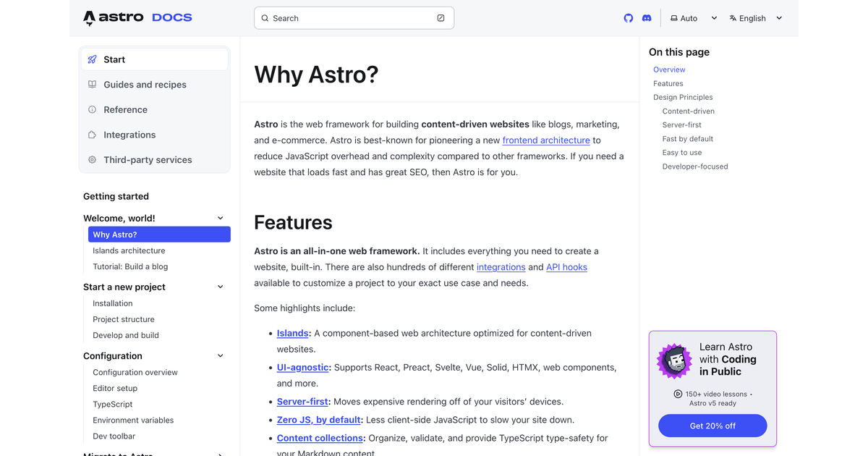Switch to the Third-party services tab
868x456 pixels.
pos(155,160)
